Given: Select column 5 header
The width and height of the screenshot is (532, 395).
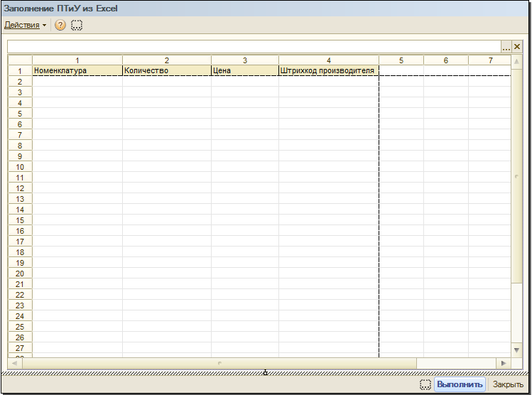Looking at the screenshot, I should coord(401,60).
